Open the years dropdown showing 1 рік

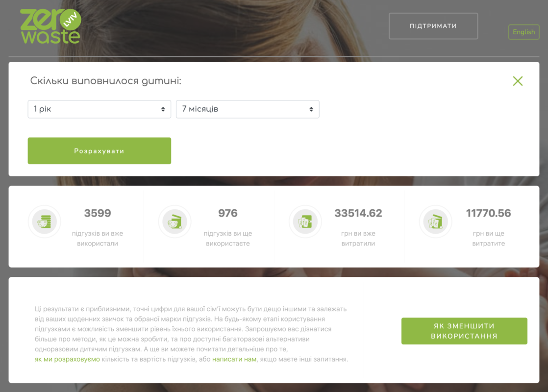tap(99, 109)
